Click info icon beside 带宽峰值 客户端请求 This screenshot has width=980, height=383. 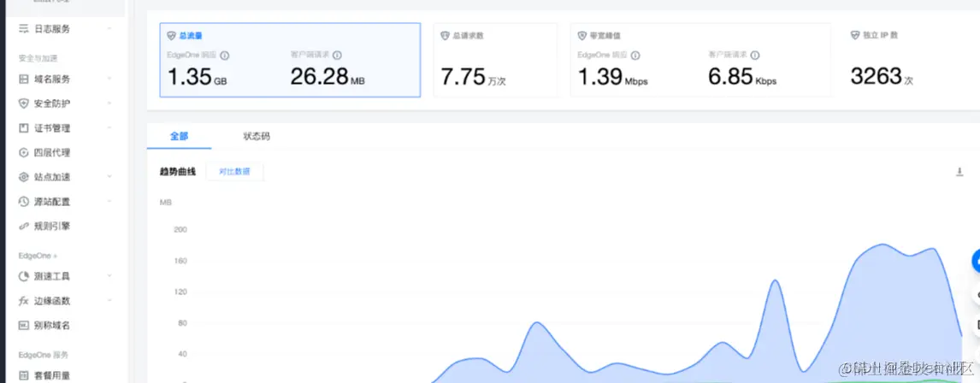(755, 55)
